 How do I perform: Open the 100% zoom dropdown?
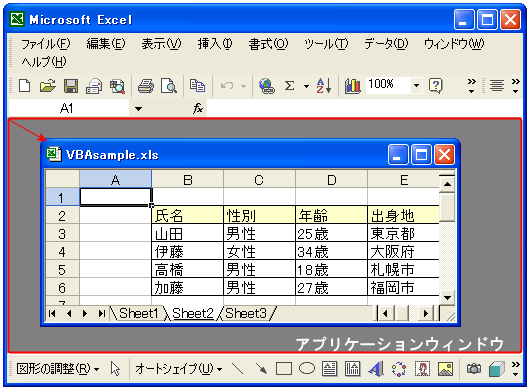point(417,85)
